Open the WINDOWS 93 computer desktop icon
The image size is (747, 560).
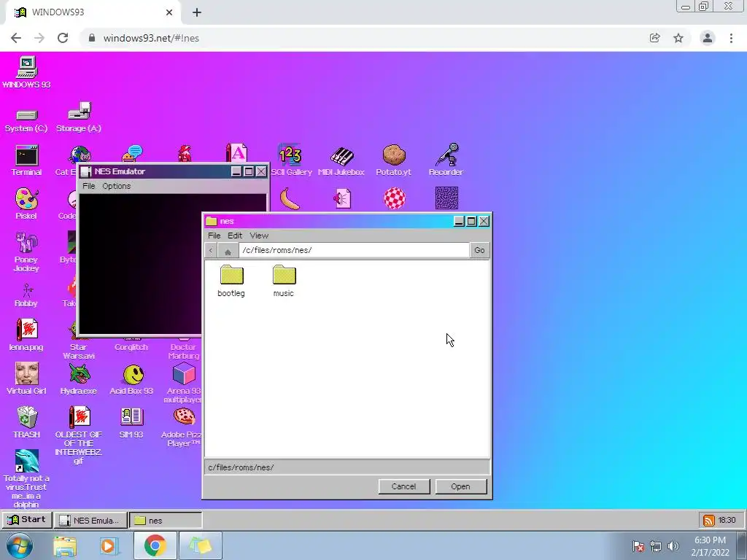tap(26, 72)
